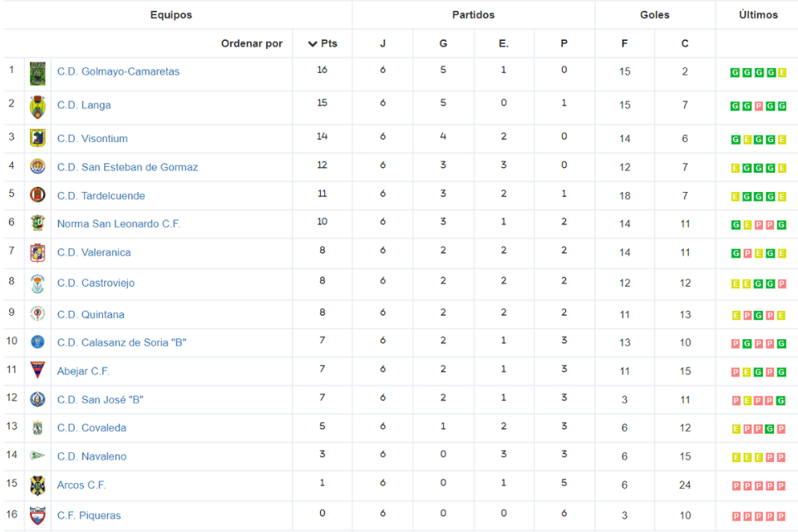Click the C.D. Calasanz de Soria B crest
Viewport: 798px width, 532px height.
[x=37, y=342]
